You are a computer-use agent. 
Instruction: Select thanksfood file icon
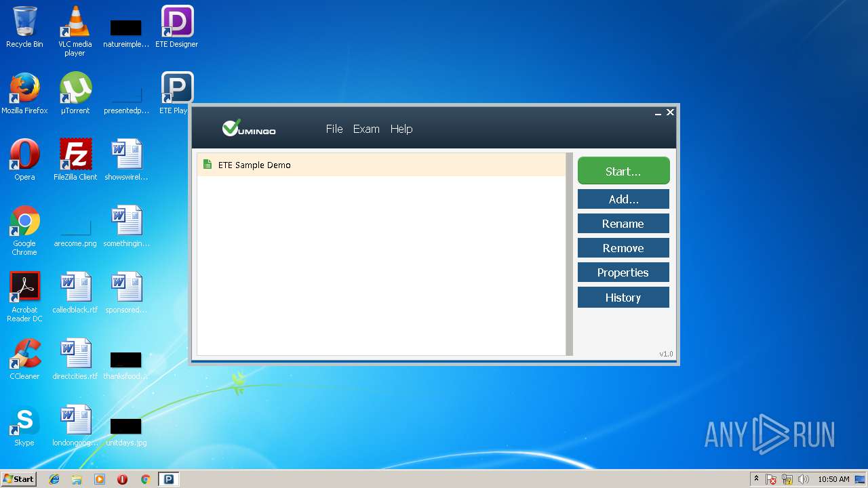(126, 366)
